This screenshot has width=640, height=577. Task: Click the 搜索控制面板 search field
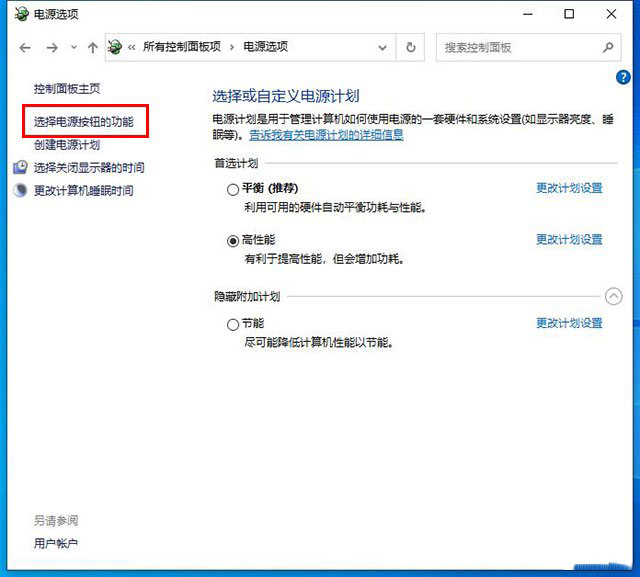pos(529,47)
